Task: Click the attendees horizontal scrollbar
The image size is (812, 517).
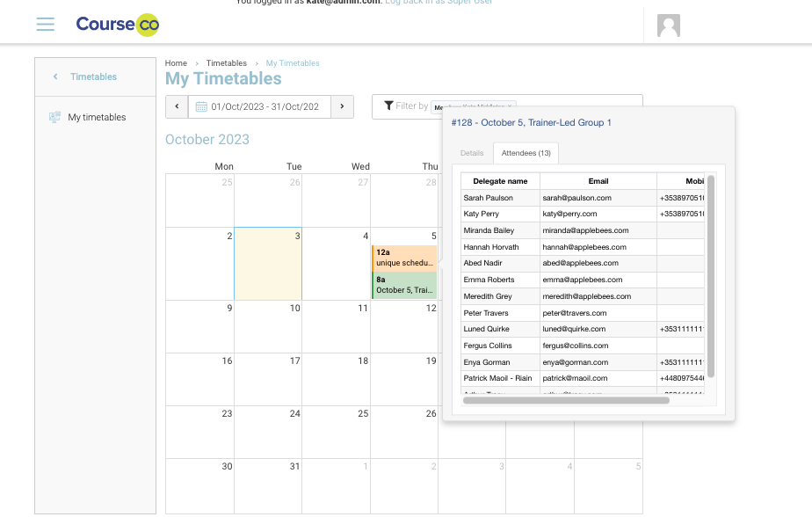Action: (566, 400)
